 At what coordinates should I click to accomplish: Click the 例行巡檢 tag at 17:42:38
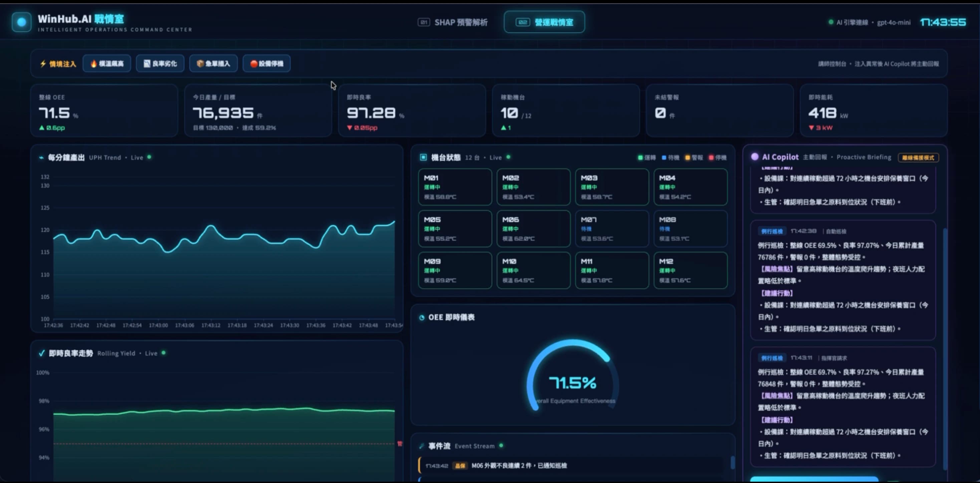point(772,231)
